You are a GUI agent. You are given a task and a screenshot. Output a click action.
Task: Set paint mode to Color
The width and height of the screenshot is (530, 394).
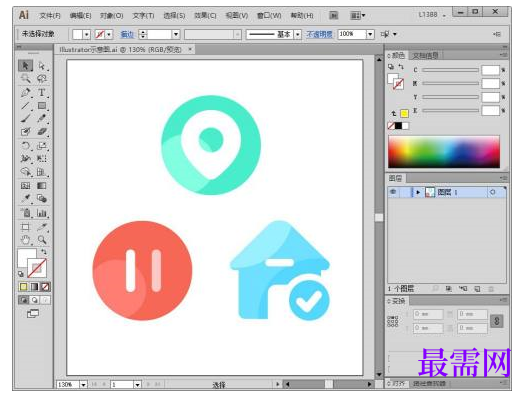pos(23,287)
